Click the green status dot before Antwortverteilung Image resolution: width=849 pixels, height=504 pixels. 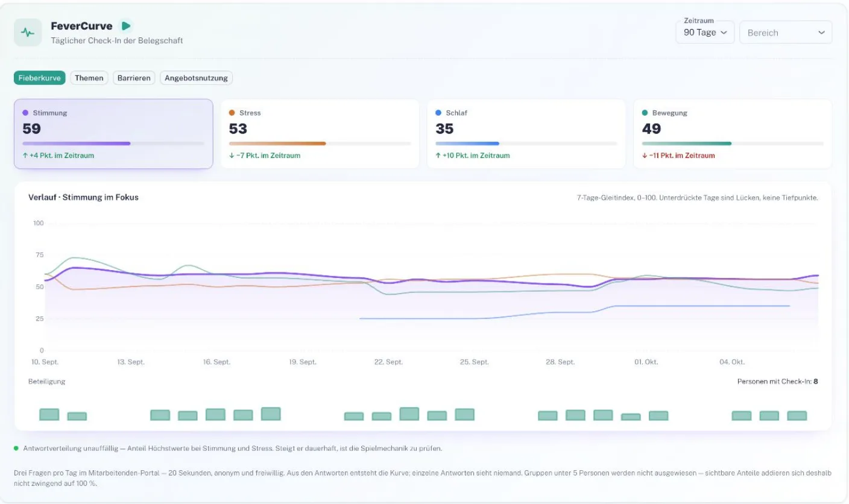[x=16, y=449]
